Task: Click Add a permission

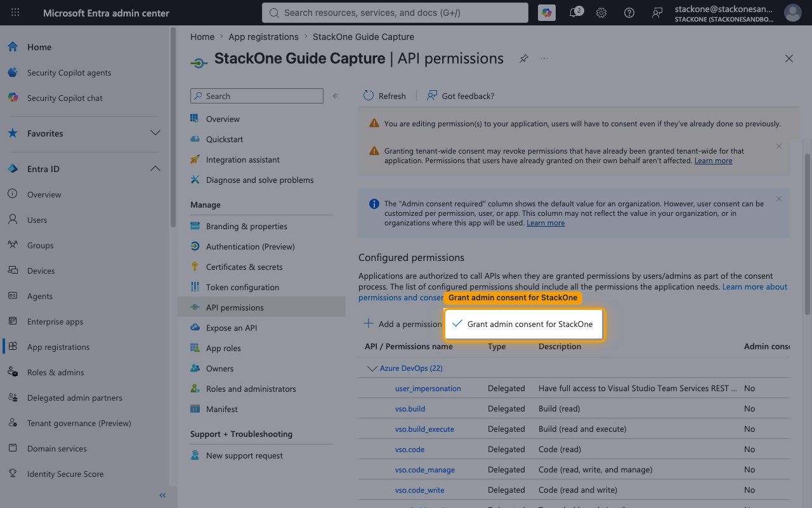Action: (403, 324)
